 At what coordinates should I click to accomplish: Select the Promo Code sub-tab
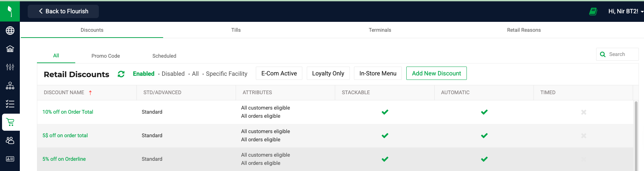106,56
